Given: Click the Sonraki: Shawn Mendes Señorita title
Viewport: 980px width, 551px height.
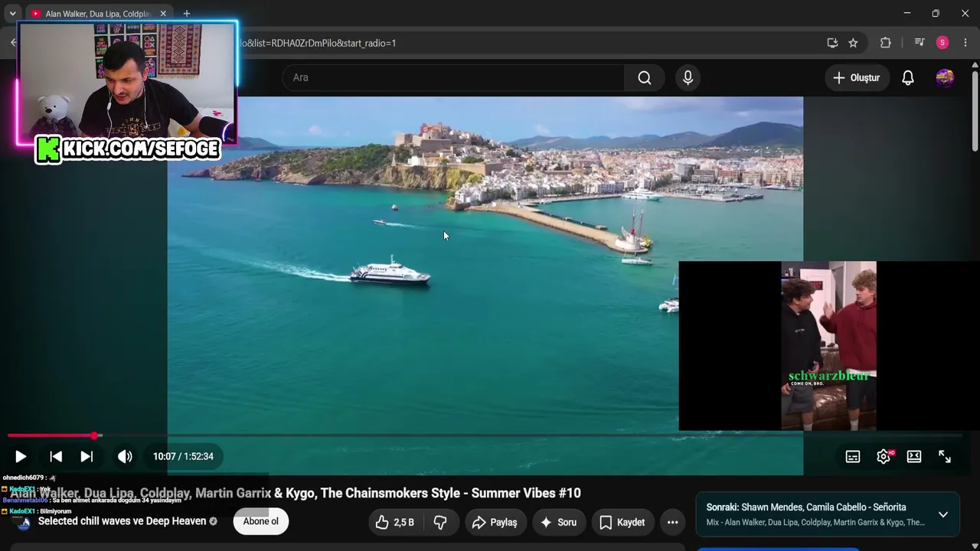Looking at the screenshot, I should [x=806, y=507].
